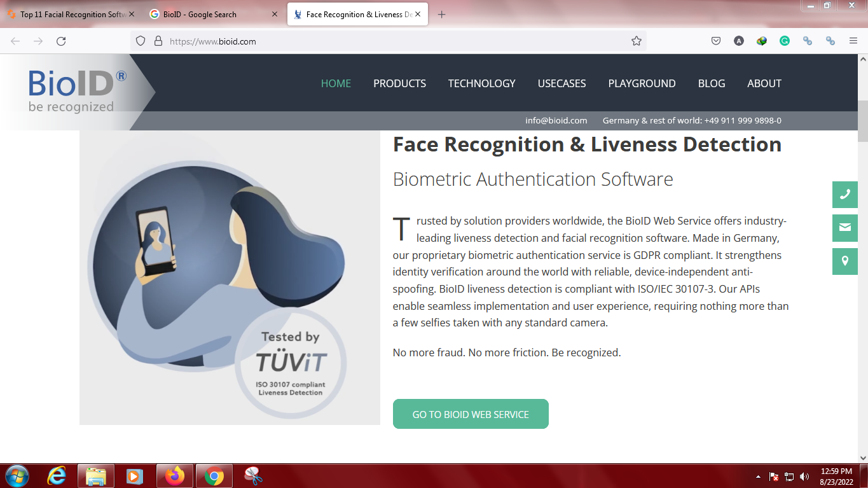Open the Firefox hamburger menu
This screenshot has width=868, height=488.
coord(853,41)
